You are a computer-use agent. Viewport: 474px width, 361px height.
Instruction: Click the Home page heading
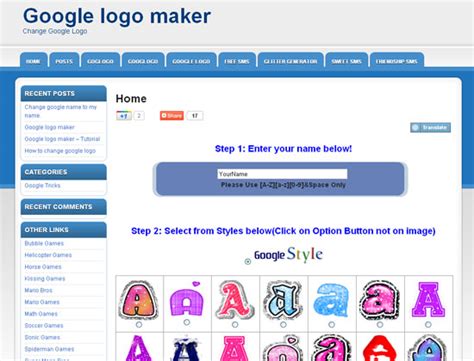(131, 99)
